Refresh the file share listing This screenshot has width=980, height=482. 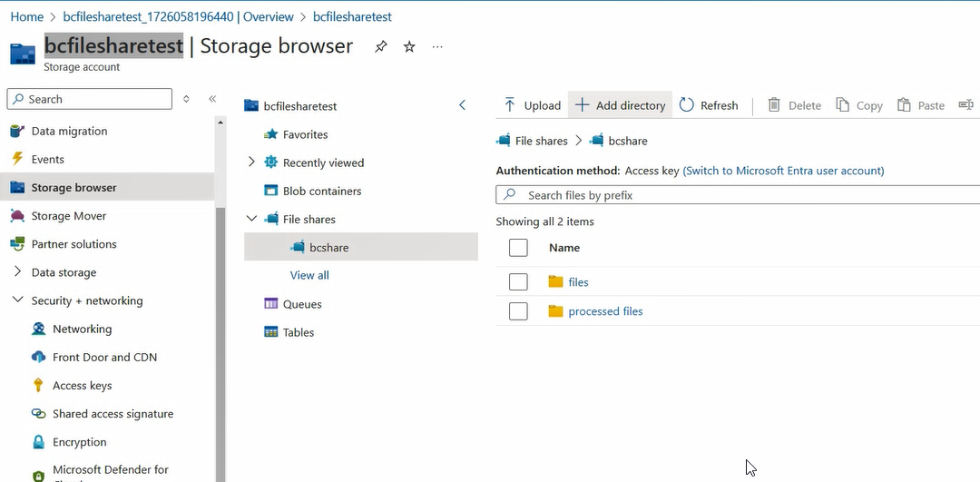tap(709, 105)
